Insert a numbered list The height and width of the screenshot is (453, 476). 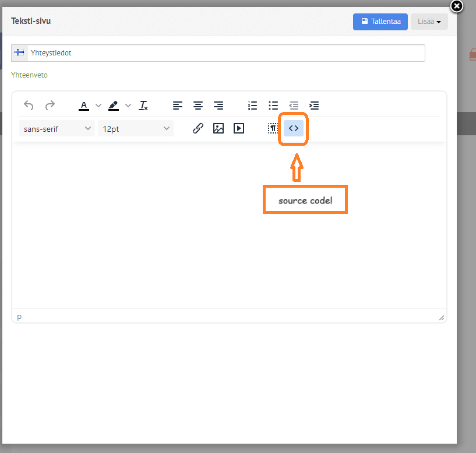[x=253, y=106]
